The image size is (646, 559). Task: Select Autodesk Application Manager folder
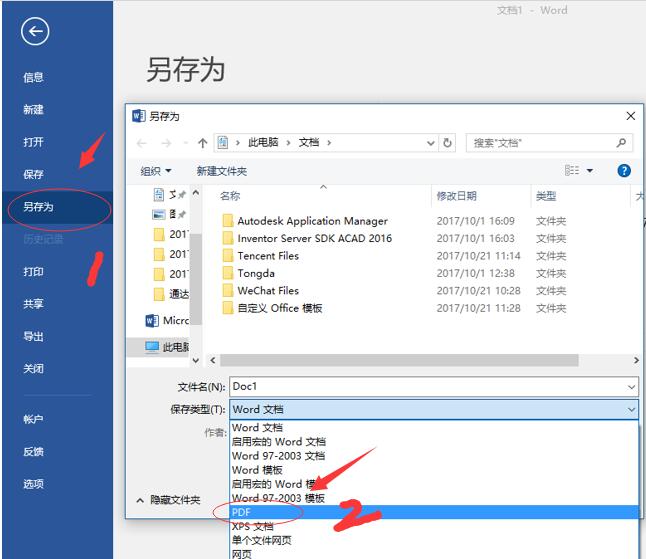(x=305, y=221)
